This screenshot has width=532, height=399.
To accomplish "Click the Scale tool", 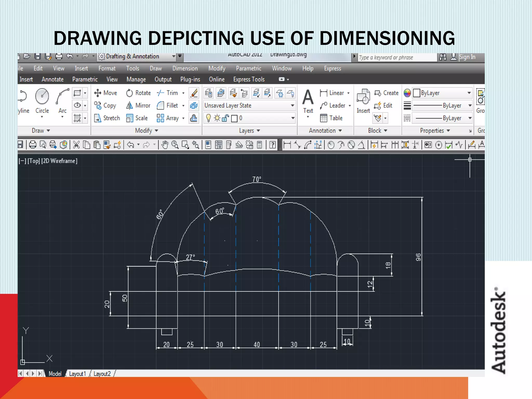I will point(137,118).
